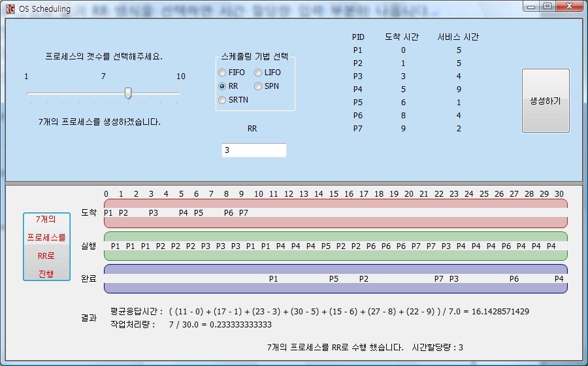Click the '실행' row label

pyautogui.click(x=89, y=246)
